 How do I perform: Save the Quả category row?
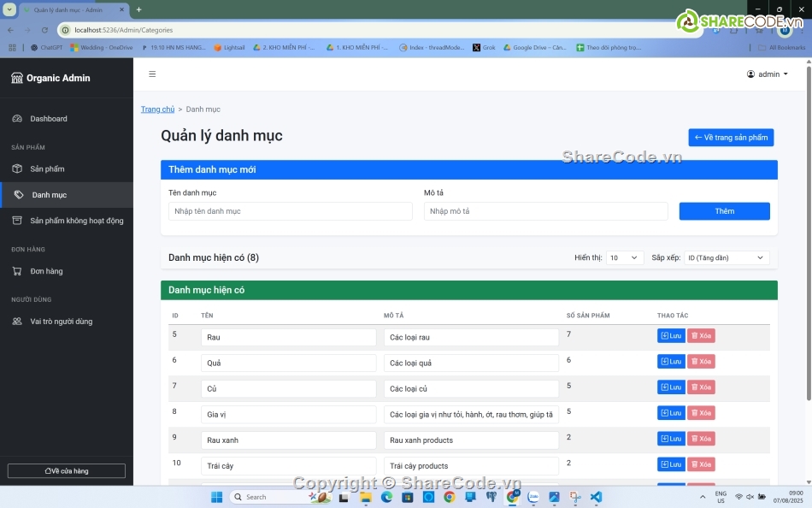click(671, 361)
